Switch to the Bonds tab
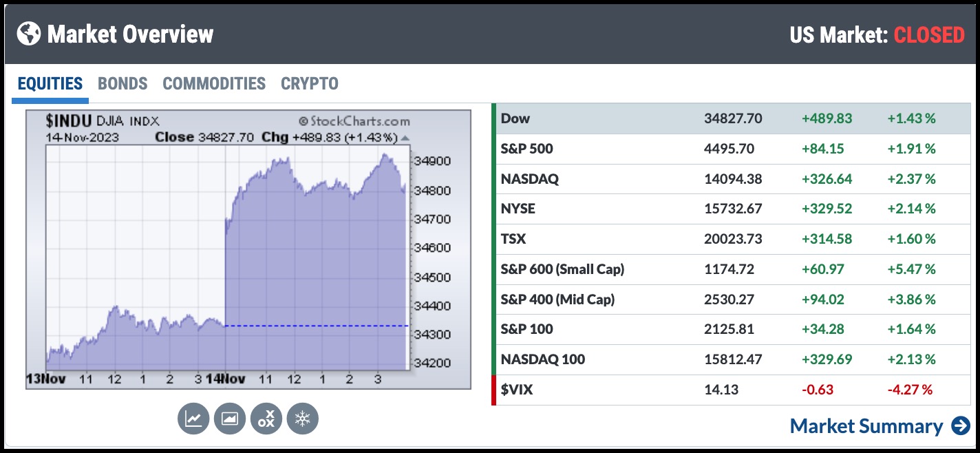Screen dimensions: 980x453 point(122,84)
